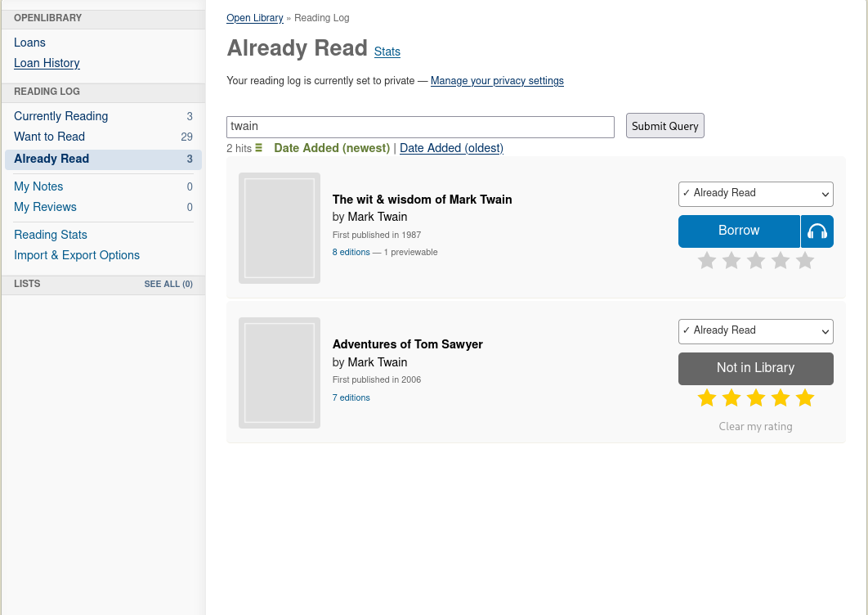Open Reading Stats page
868x615 pixels.
pyautogui.click(x=51, y=235)
